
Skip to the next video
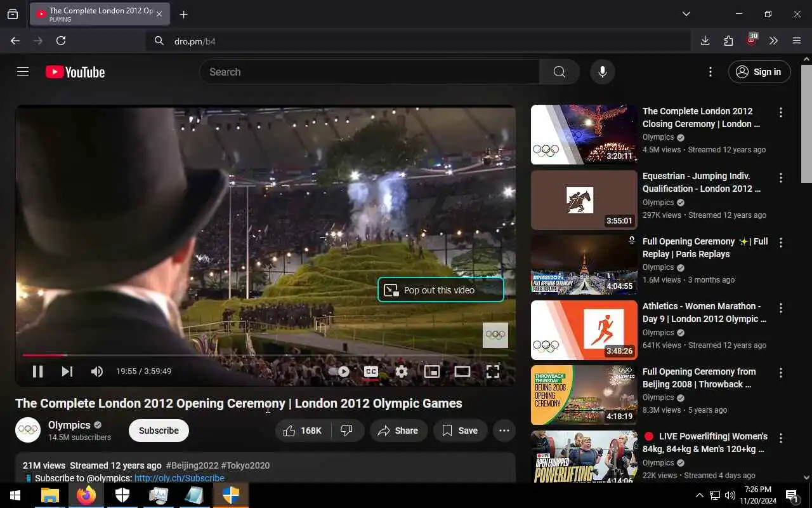point(67,371)
